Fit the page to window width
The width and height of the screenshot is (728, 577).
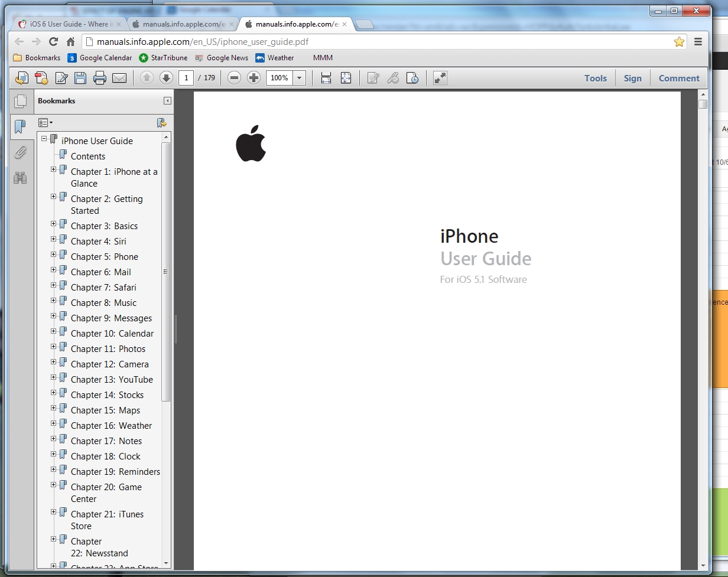(x=326, y=78)
